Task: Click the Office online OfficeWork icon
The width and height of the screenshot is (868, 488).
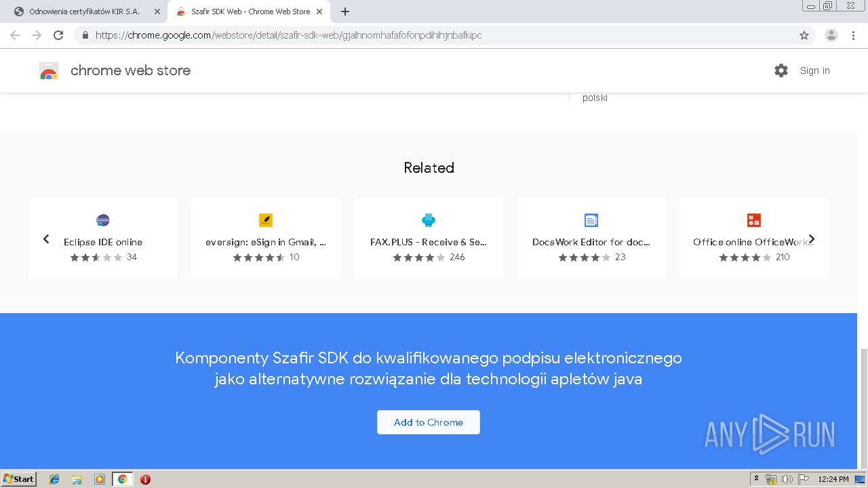Action: point(754,220)
